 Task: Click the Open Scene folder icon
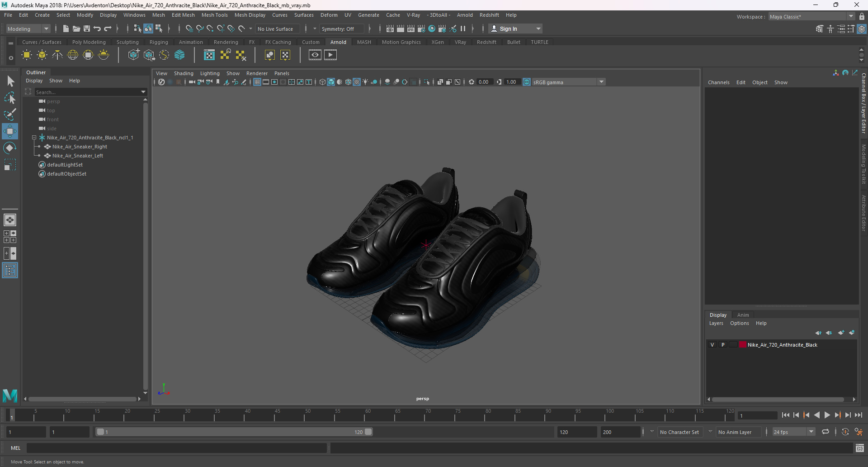76,29
